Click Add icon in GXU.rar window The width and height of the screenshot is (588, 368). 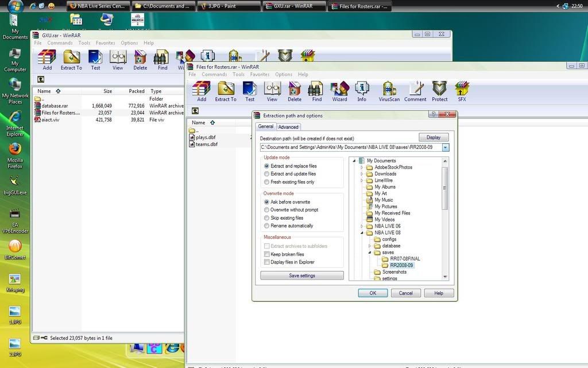click(x=47, y=60)
